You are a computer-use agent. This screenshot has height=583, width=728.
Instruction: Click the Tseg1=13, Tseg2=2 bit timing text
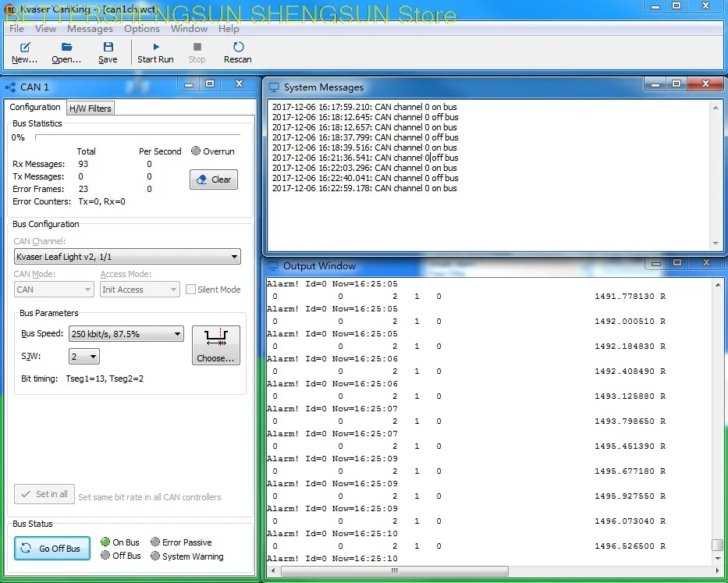[x=105, y=379]
